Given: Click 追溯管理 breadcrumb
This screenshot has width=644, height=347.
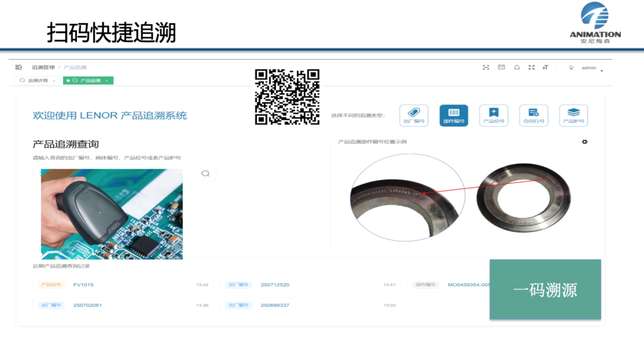Looking at the screenshot, I should click(x=43, y=67).
